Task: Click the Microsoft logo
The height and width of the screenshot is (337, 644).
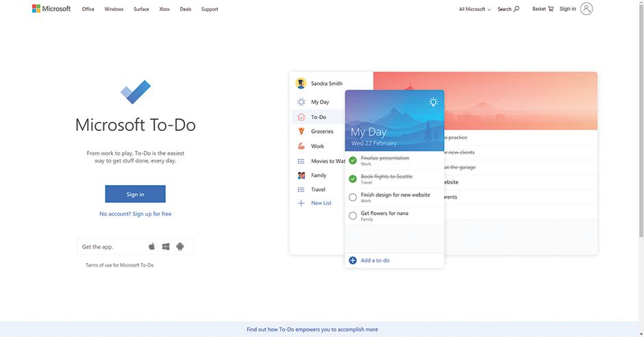Action: (51, 9)
